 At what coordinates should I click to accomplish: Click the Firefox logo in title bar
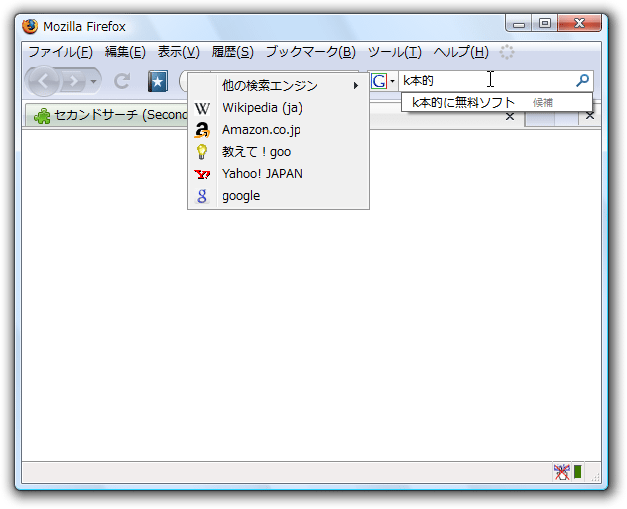[30, 26]
